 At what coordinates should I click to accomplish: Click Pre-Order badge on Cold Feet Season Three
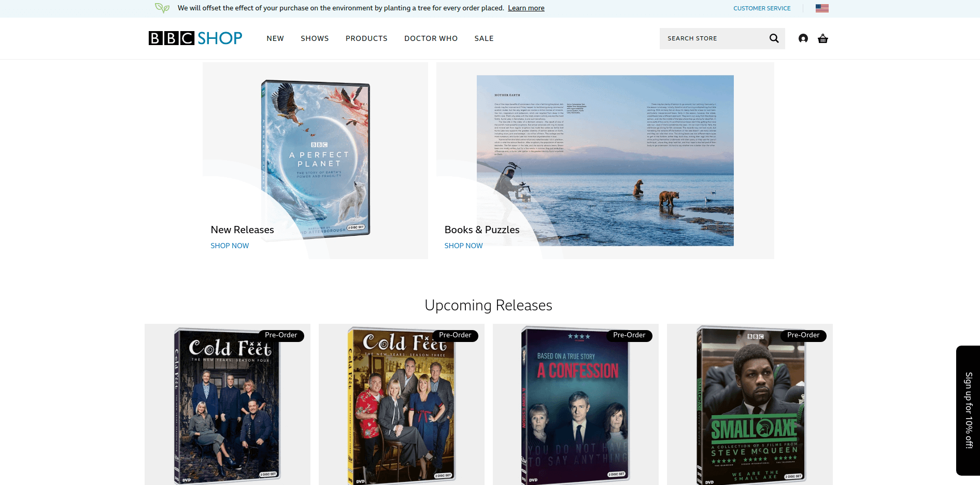pyautogui.click(x=455, y=335)
